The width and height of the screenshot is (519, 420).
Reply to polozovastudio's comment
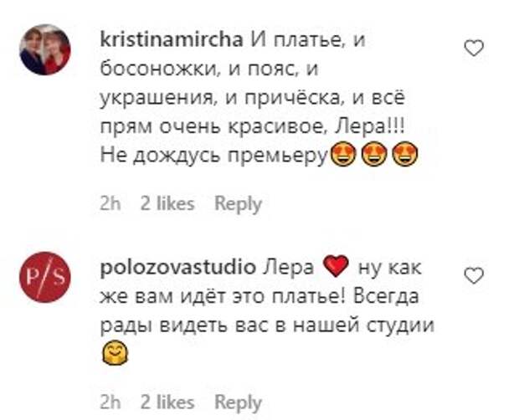point(238,402)
